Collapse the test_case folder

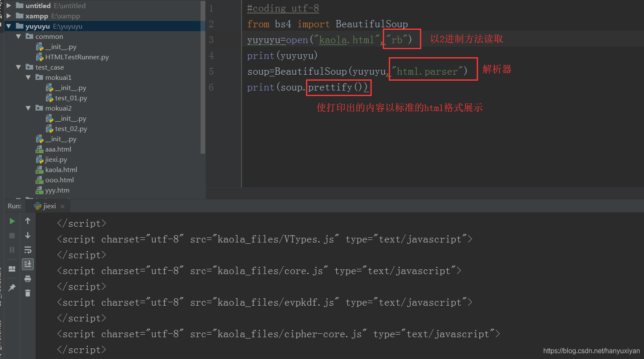18,67
